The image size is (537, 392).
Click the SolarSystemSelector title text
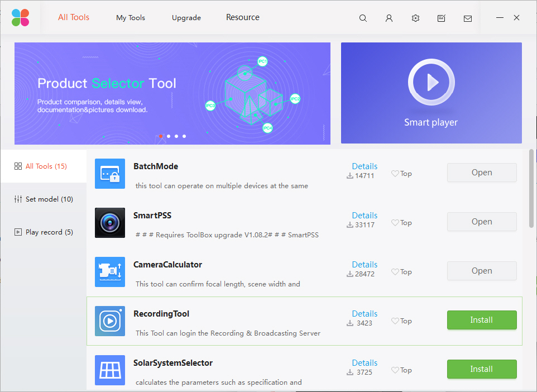click(173, 363)
